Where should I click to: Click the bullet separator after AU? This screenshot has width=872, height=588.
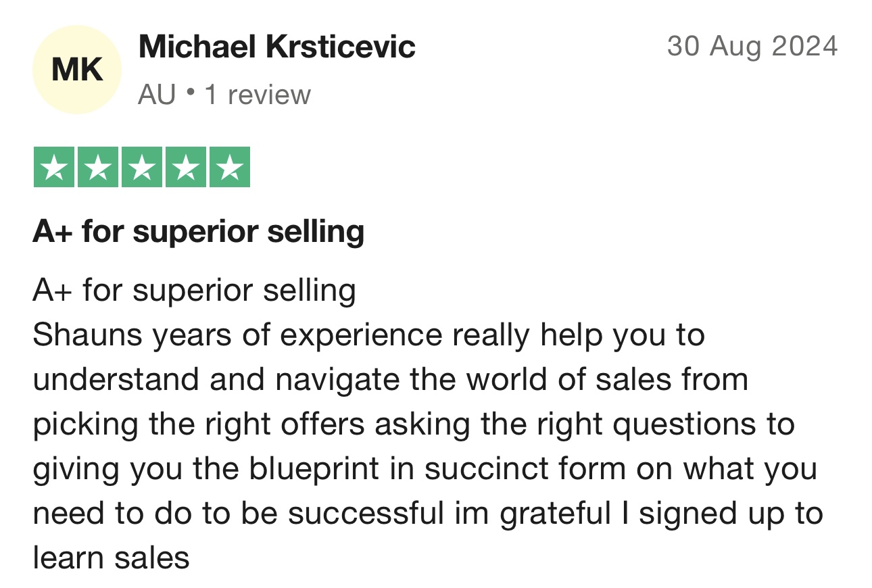pyautogui.click(x=190, y=93)
